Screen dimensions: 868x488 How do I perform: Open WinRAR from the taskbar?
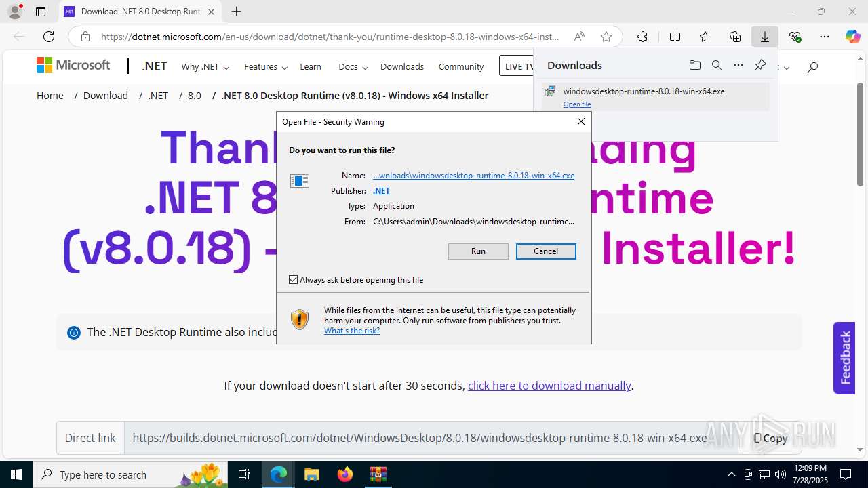(378, 474)
